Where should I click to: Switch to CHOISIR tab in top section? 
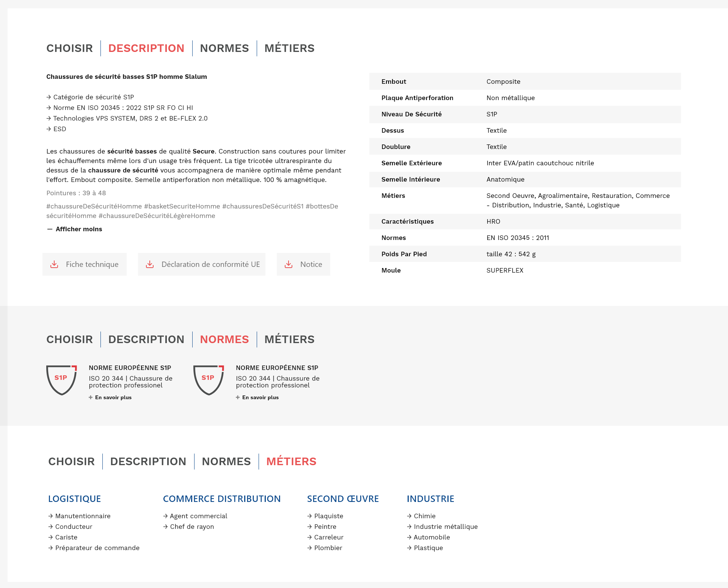tap(69, 48)
